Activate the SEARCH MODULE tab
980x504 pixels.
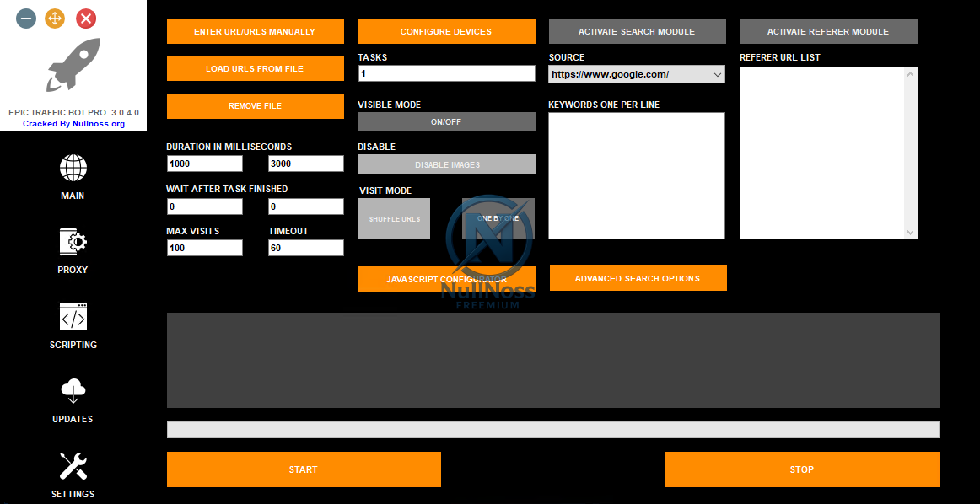point(637,30)
